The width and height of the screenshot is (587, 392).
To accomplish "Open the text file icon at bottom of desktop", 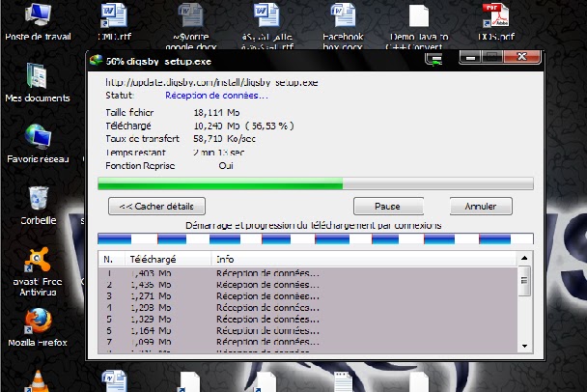I will pyautogui.click(x=343, y=381).
